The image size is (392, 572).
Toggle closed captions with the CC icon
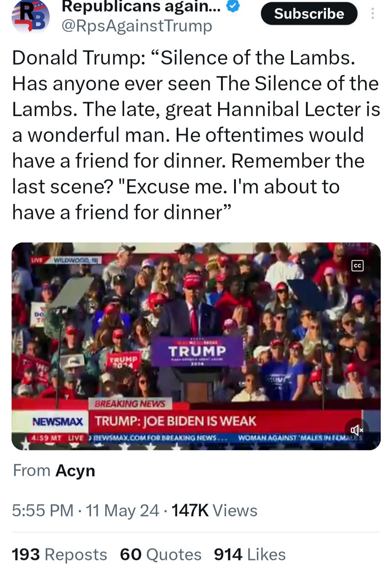(x=357, y=266)
